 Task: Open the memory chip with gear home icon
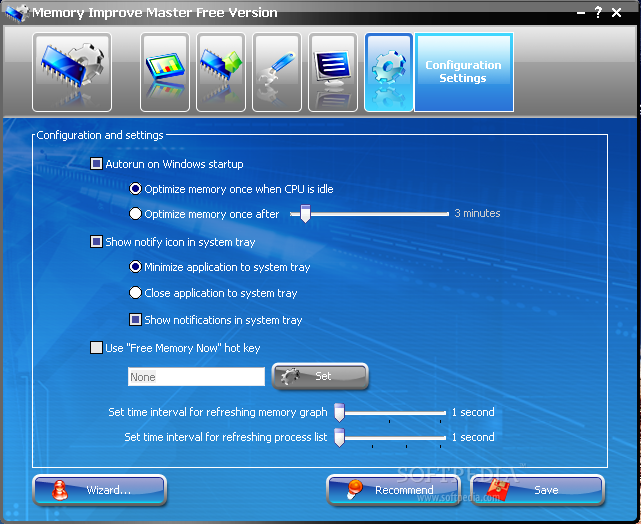pyautogui.click(x=72, y=72)
